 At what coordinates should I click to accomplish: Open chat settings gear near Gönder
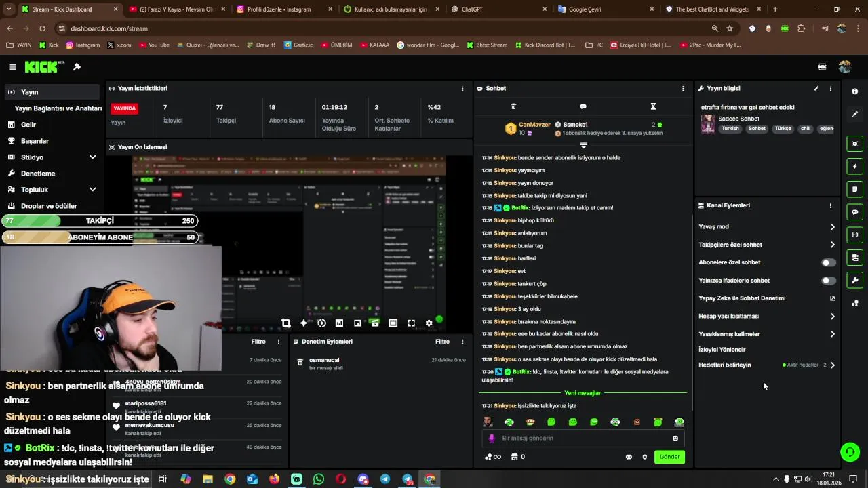[645, 457]
